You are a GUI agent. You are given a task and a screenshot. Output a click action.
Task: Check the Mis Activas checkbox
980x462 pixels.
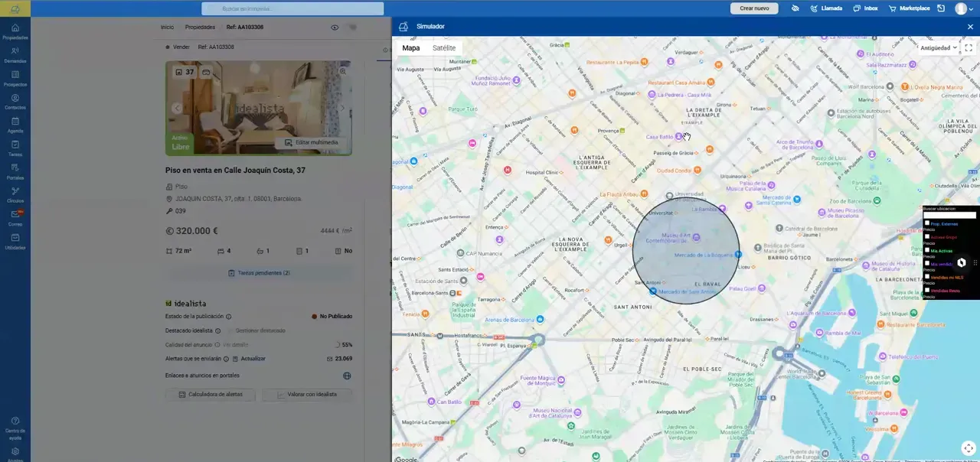(927, 249)
